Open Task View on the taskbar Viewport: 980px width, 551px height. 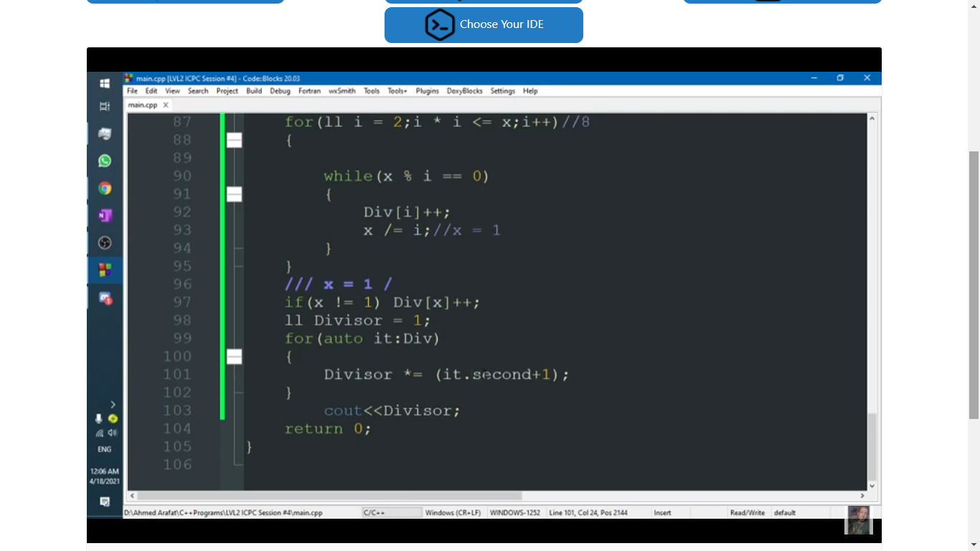(x=105, y=106)
